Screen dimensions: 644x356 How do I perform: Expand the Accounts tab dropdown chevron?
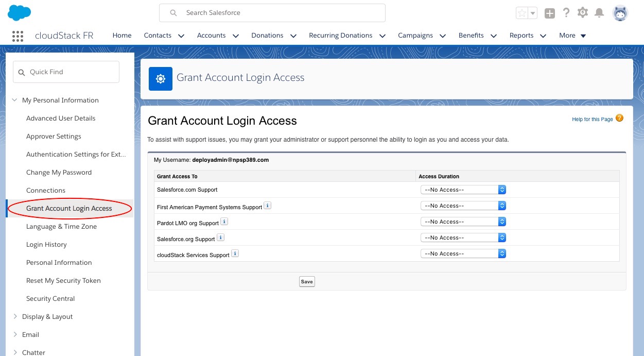(236, 36)
